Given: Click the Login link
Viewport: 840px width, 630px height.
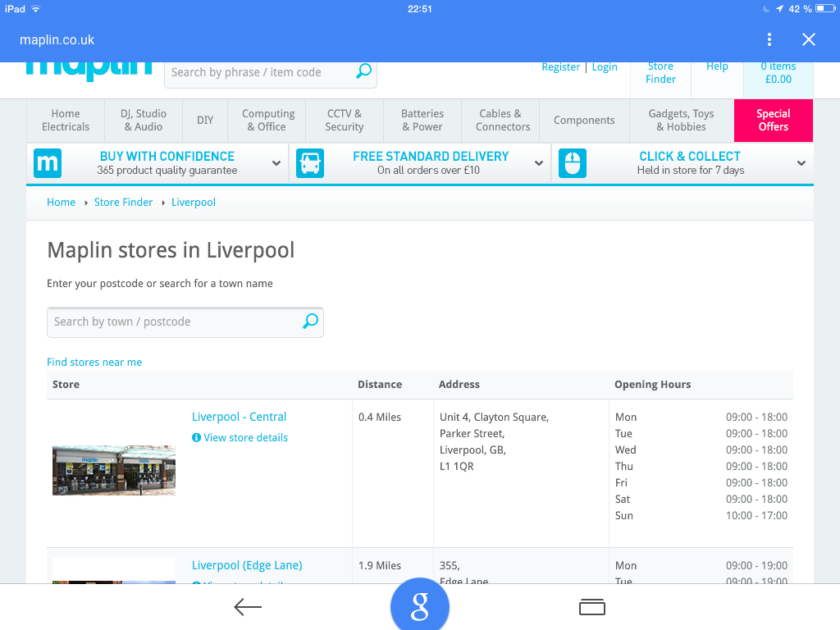Looking at the screenshot, I should tap(605, 67).
